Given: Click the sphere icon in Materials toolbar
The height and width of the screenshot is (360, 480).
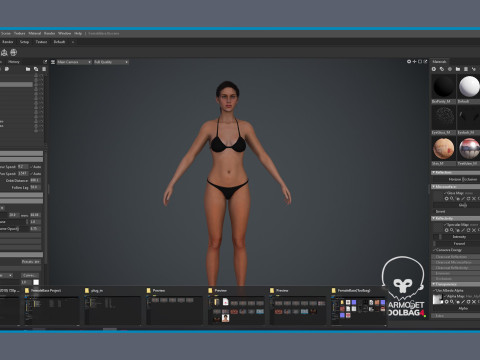Looking at the screenshot, I should (x=450, y=69).
